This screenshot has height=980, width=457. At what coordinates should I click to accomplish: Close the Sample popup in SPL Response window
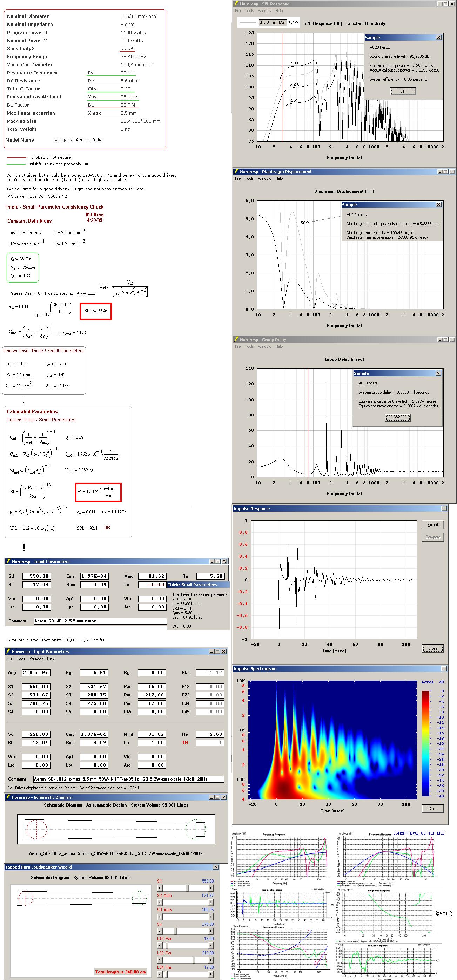click(x=439, y=37)
